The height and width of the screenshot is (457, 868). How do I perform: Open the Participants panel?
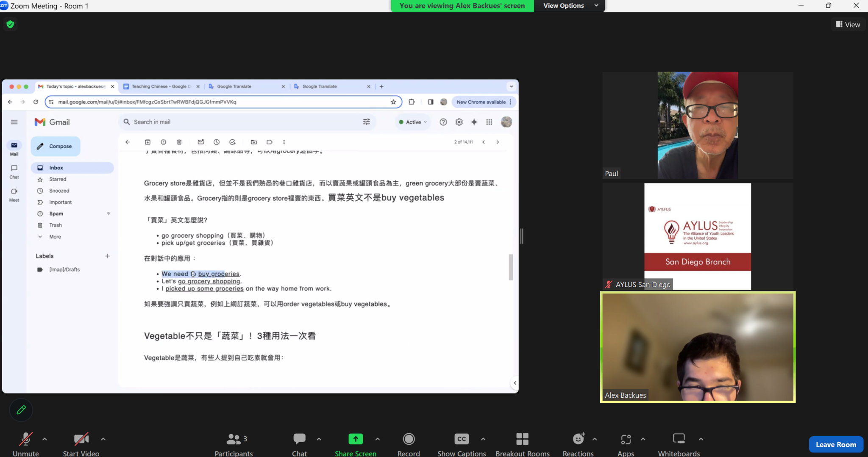pos(234,444)
